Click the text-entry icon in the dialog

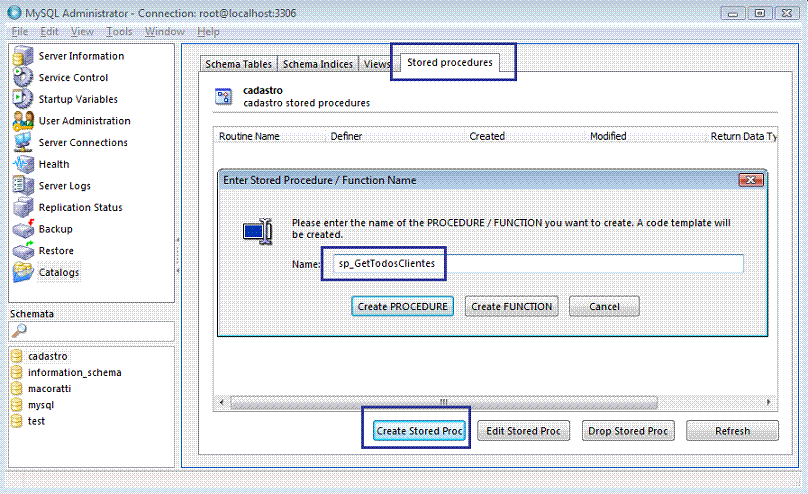[x=258, y=231]
